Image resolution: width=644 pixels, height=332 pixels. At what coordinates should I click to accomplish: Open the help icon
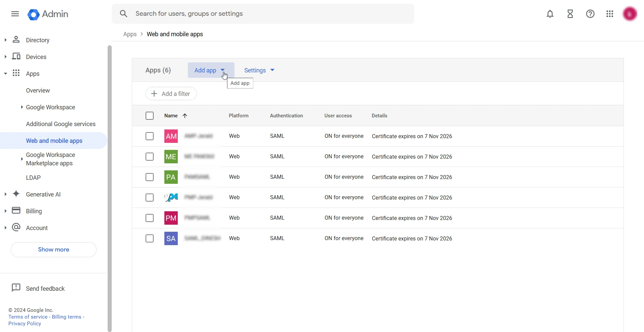click(590, 14)
